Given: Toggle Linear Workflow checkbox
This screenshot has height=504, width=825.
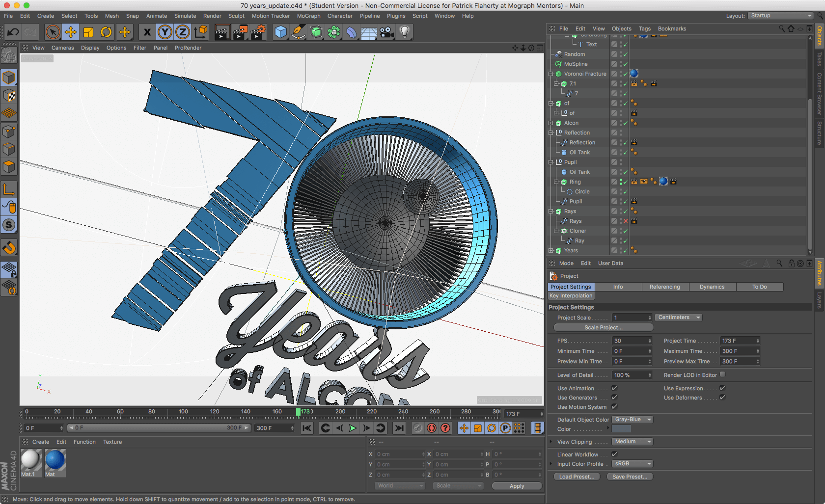Looking at the screenshot, I should [x=614, y=454].
